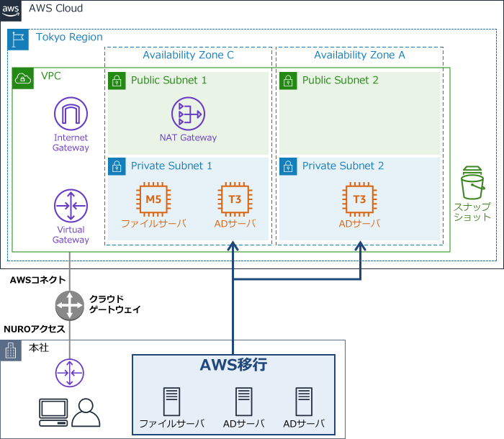Click the Public Subnet 1 lock icon
The width and height of the screenshot is (504, 439).
117,81
